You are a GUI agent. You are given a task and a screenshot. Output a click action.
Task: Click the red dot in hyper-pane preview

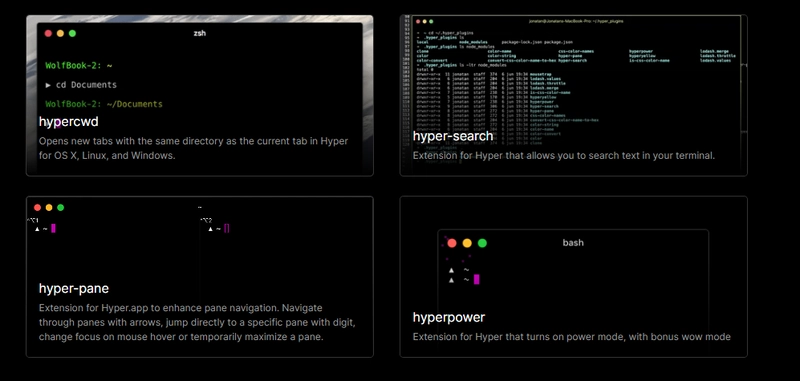point(37,208)
